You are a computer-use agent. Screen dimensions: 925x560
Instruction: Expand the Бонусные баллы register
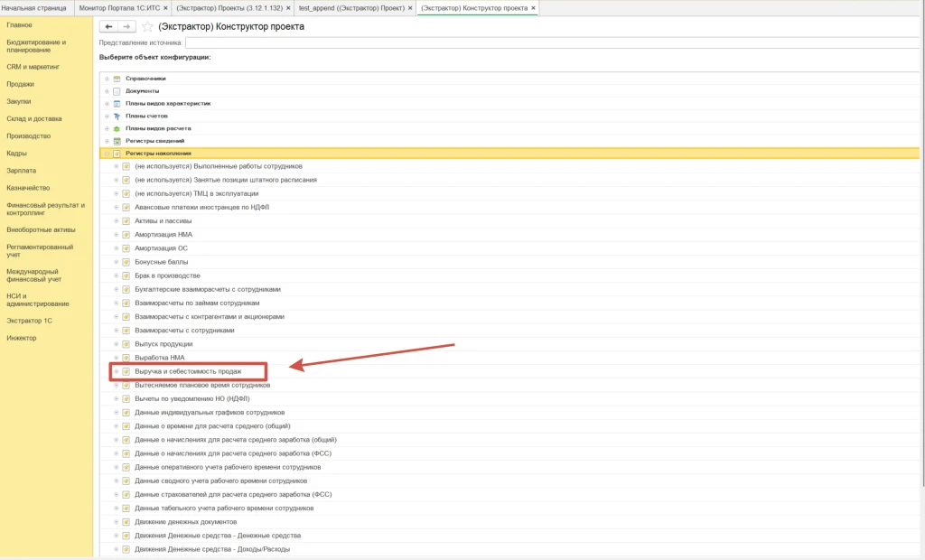pyautogui.click(x=117, y=262)
